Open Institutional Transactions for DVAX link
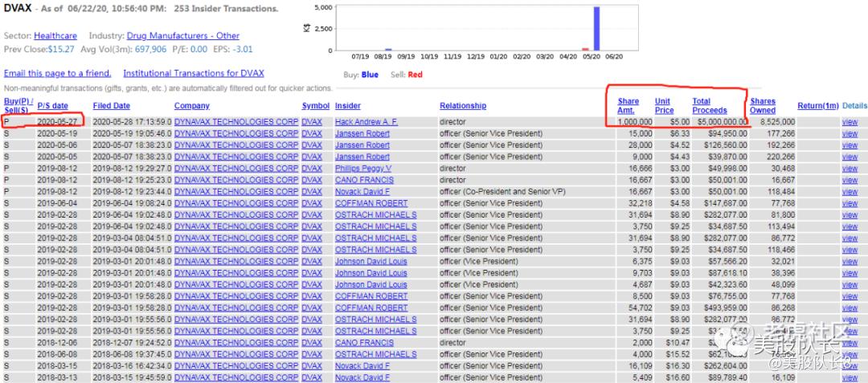The image size is (868, 383). pyautogui.click(x=194, y=73)
